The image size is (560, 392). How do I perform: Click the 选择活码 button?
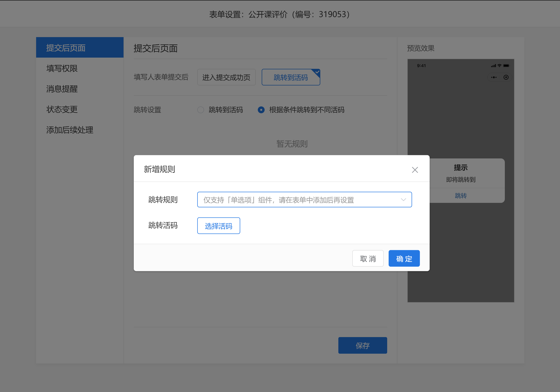[x=218, y=226]
